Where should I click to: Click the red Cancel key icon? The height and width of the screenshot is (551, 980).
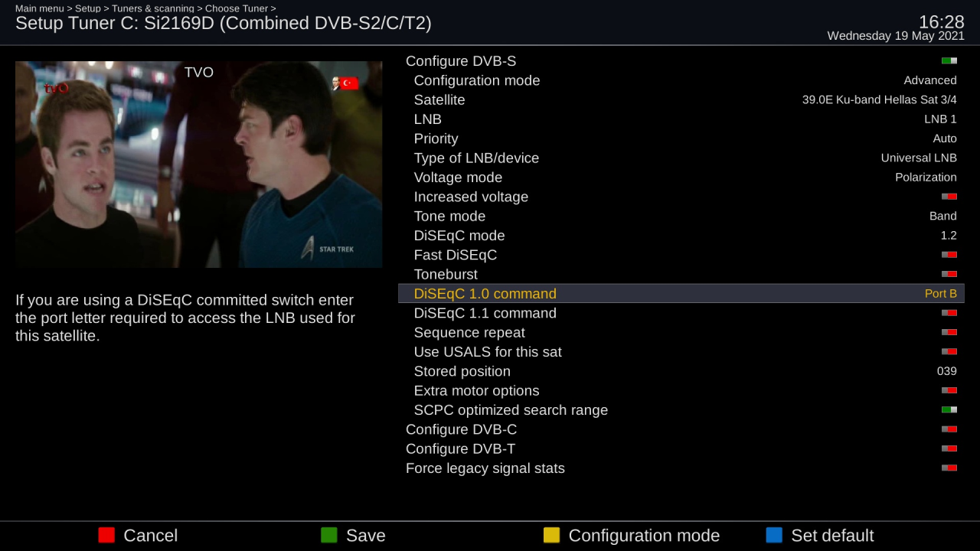[x=106, y=535]
